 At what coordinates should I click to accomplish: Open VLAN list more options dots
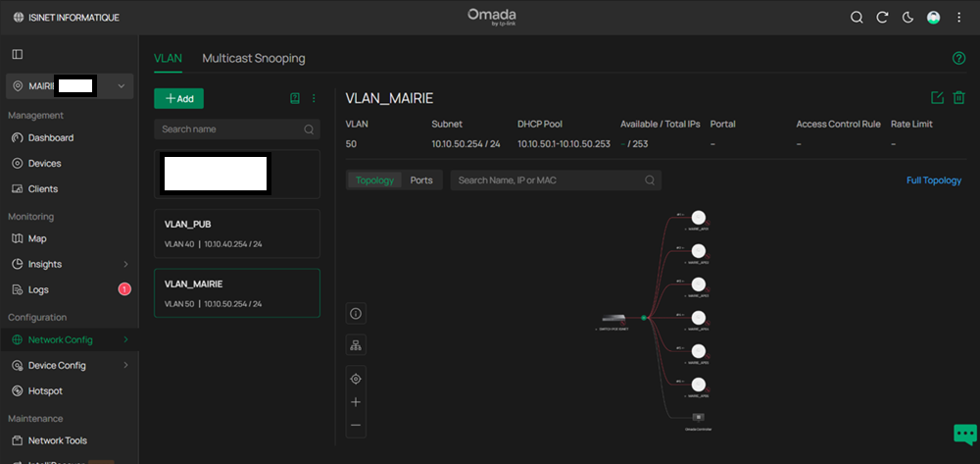314,98
